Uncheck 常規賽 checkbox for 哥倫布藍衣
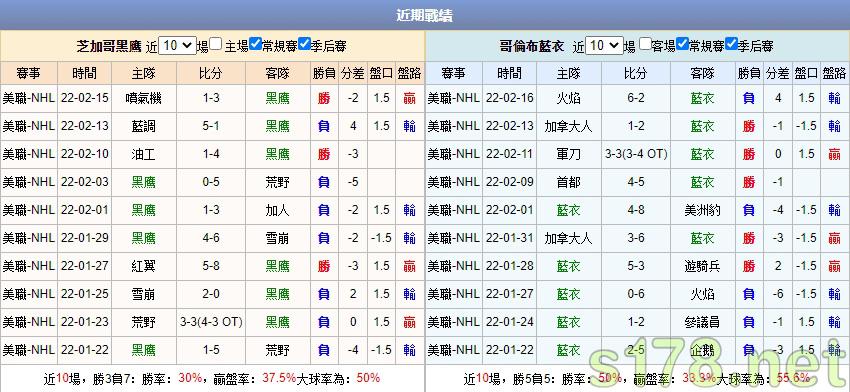Viewport: 850px width, 392px height. (x=683, y=44)
